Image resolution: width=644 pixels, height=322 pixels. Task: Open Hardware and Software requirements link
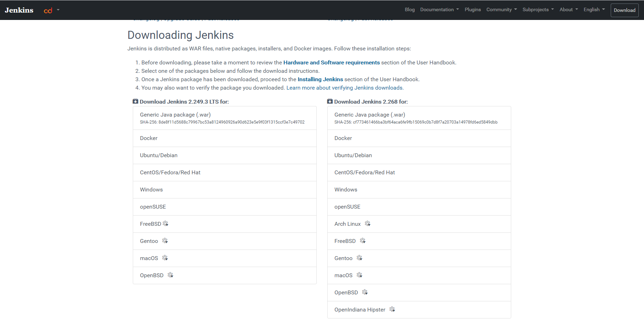[x=331, y=63]
